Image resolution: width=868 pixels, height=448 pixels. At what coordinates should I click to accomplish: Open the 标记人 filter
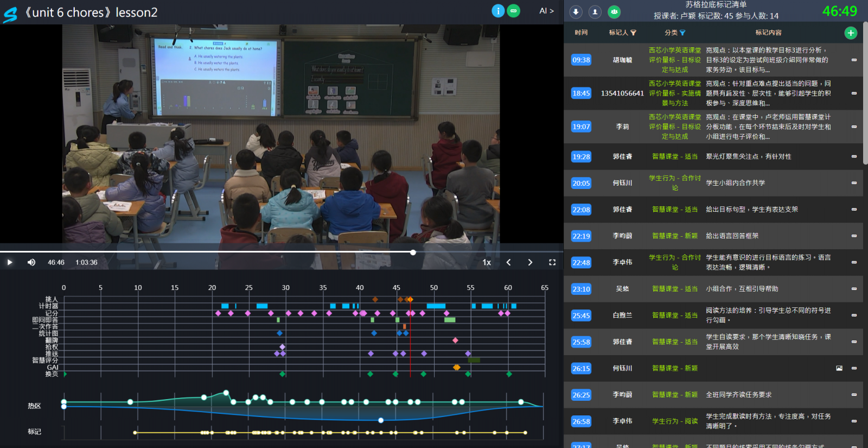pos(633,33)
